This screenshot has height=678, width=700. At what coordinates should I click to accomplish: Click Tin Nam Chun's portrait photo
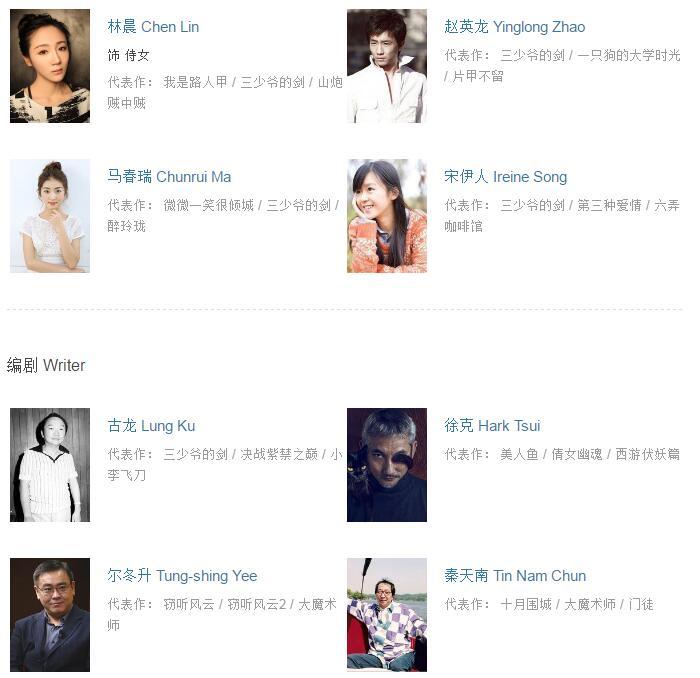tap(387, 615)
